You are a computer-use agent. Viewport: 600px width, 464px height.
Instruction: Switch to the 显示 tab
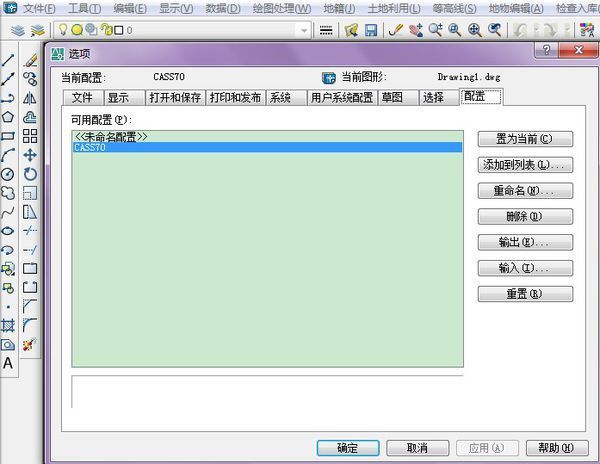coord(125,98)
